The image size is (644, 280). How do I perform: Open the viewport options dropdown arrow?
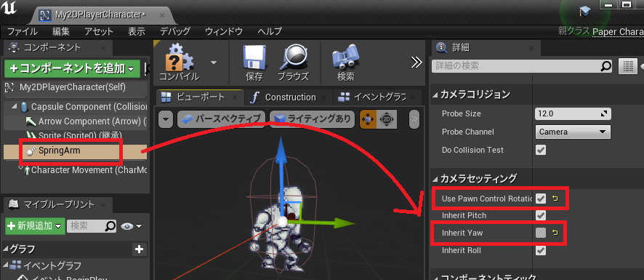click(x=166, y=119)
